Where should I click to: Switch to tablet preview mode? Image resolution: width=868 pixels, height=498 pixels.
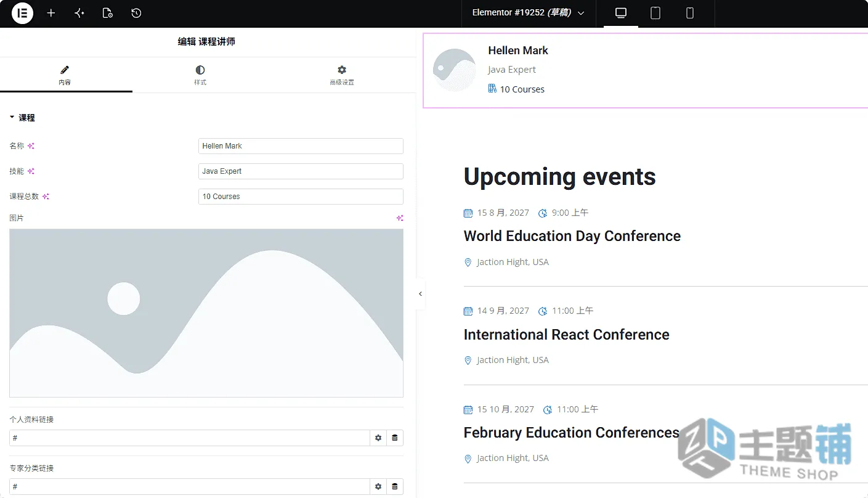click(x=655, y=13)
